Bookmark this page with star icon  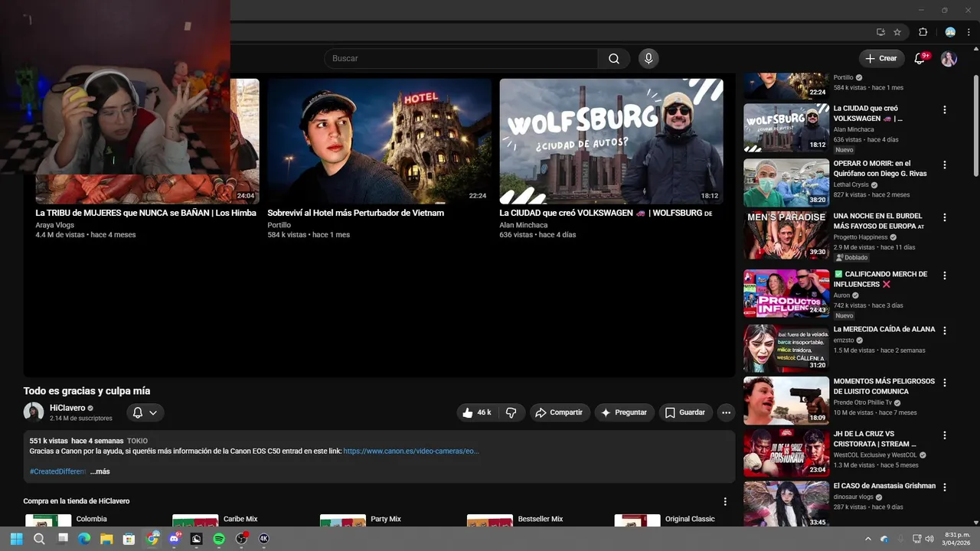click(897, 32)
